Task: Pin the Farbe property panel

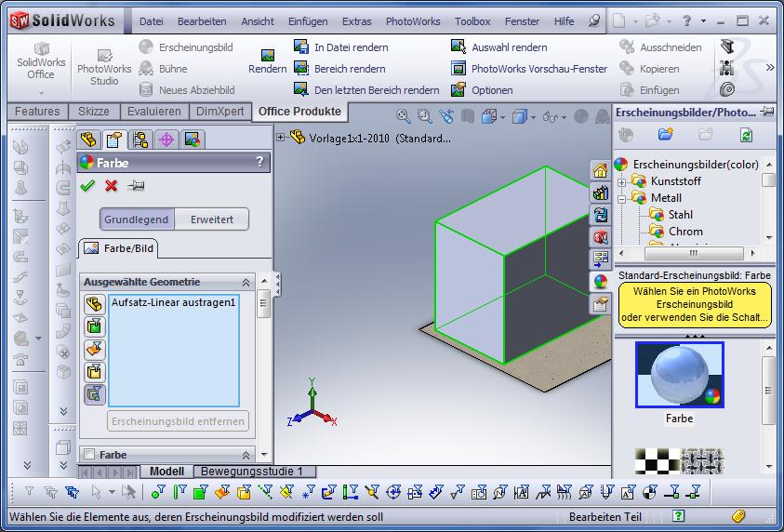Action: (x=136, y=186)
